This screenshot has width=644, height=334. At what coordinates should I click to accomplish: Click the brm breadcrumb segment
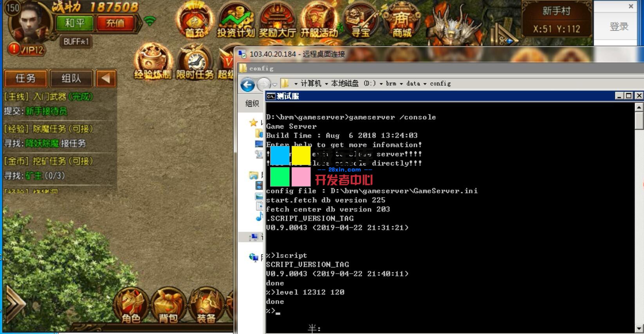(391, 83)
